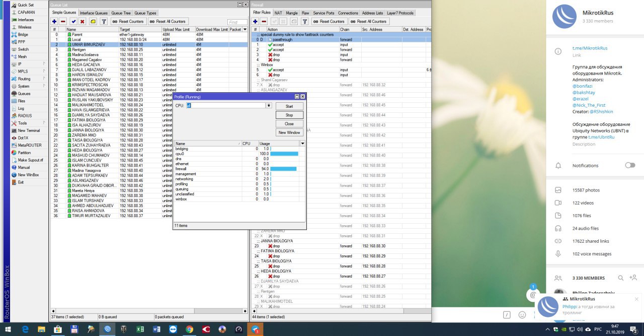This screenshot has width=644, height=336.
Task: Switch to Address Lists tab
Action: pos(372,13)
